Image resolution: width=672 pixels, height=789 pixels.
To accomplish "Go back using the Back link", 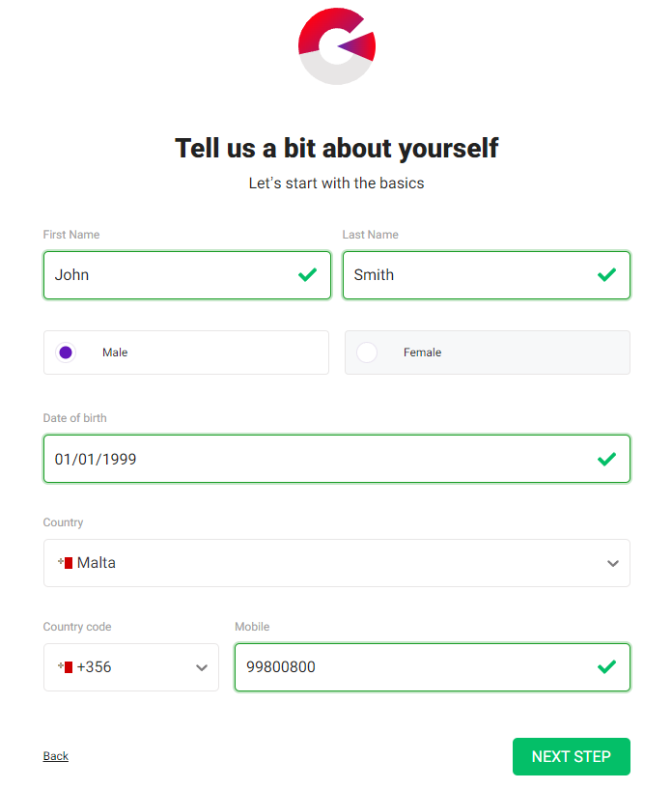I will [x=55, y=756].
